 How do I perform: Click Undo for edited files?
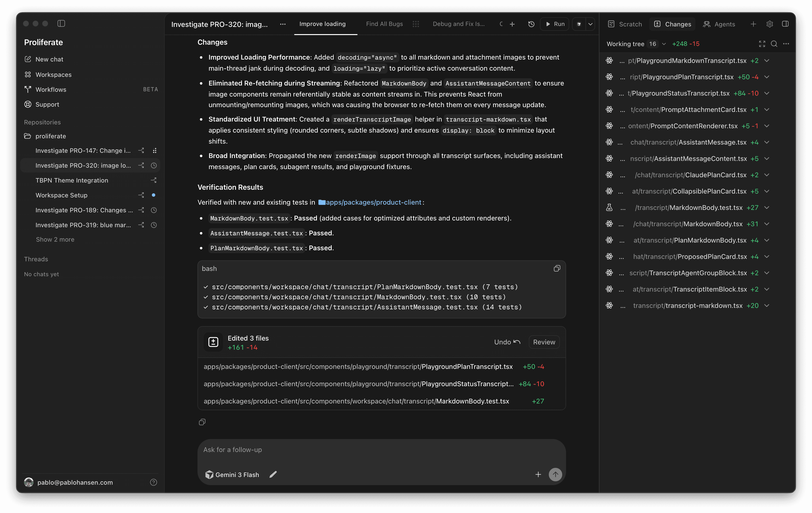(x=507, y=342)
